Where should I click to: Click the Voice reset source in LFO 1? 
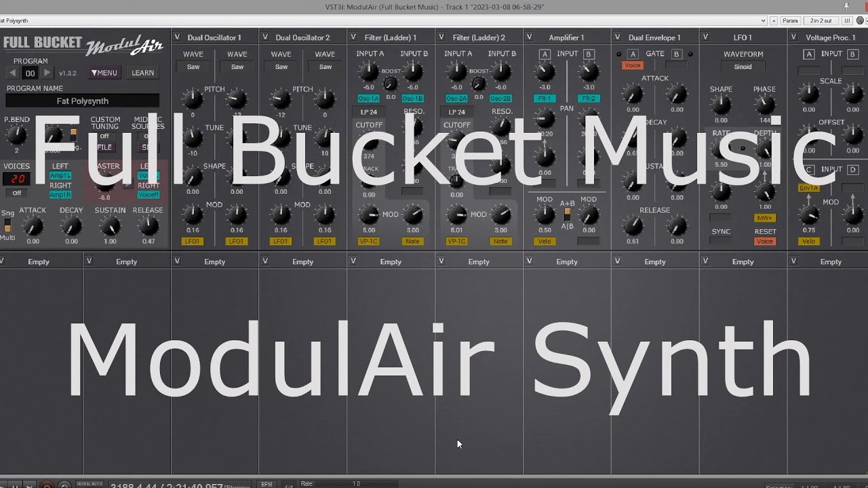coord(765,241)
